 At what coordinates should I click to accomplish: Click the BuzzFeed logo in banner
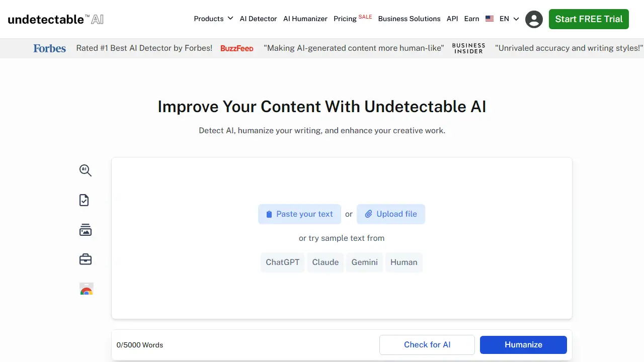[237, 48]
